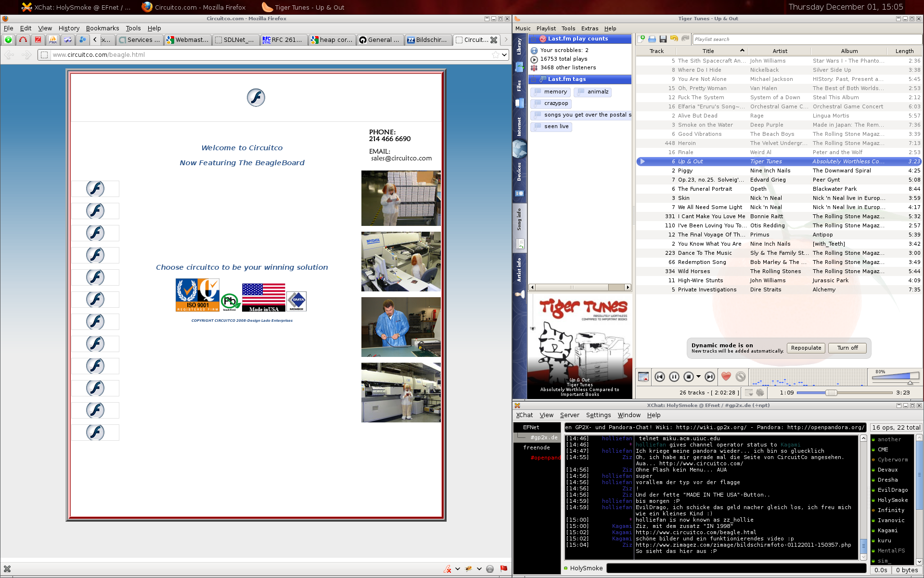924x578 pixels.
Task: Click the new playlist icon in Tiger Tunes
Action: [x=642, y=39]
